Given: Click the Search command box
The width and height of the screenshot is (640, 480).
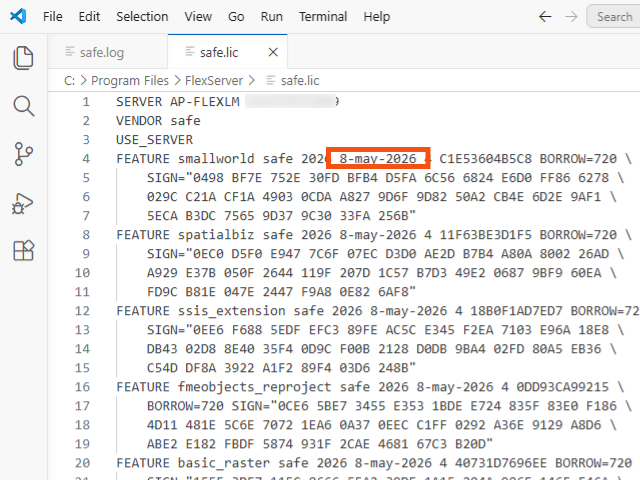Looking at the screenshot, I should 613,17.
